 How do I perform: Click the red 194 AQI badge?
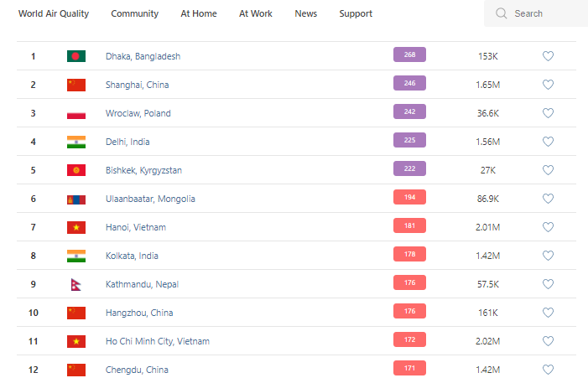[x=409, y=198]
